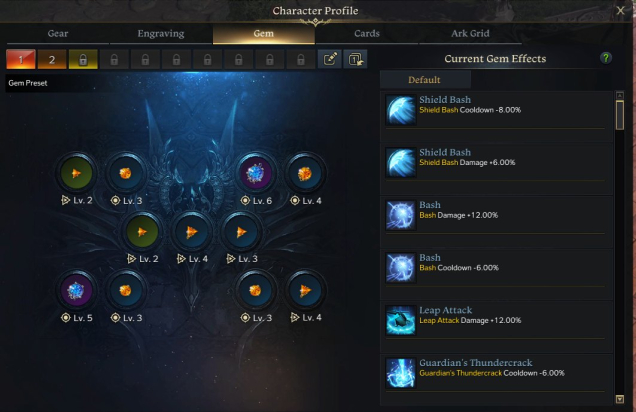Click the copy preset icon

click(355, 60)
